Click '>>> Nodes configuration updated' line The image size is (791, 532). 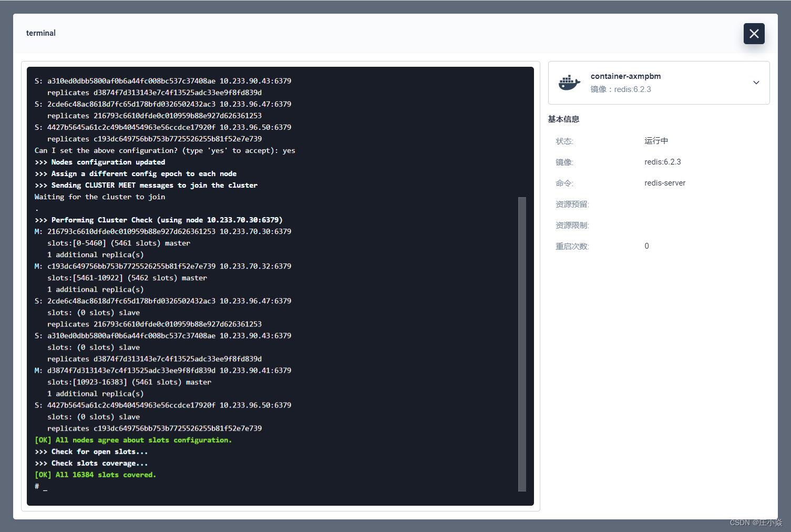pyautogui.click(x=99, y=162)
